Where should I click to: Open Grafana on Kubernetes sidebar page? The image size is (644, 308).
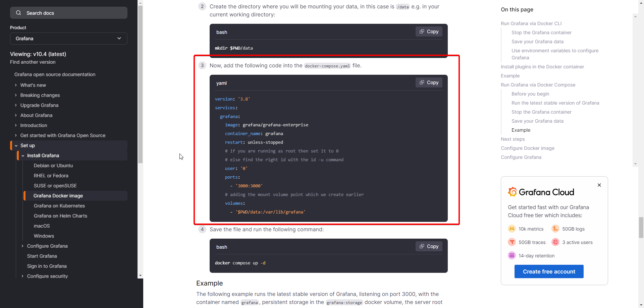coord(59,206)
